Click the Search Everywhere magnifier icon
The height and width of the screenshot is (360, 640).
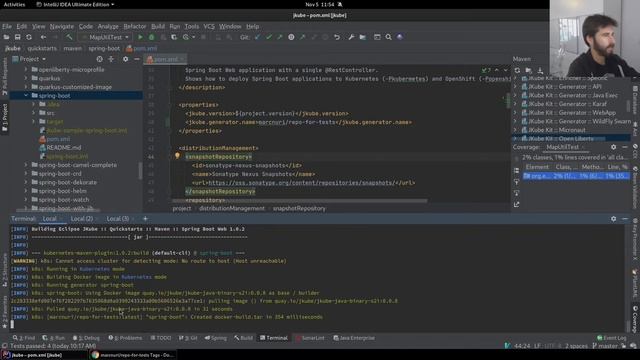coord(388,37)
